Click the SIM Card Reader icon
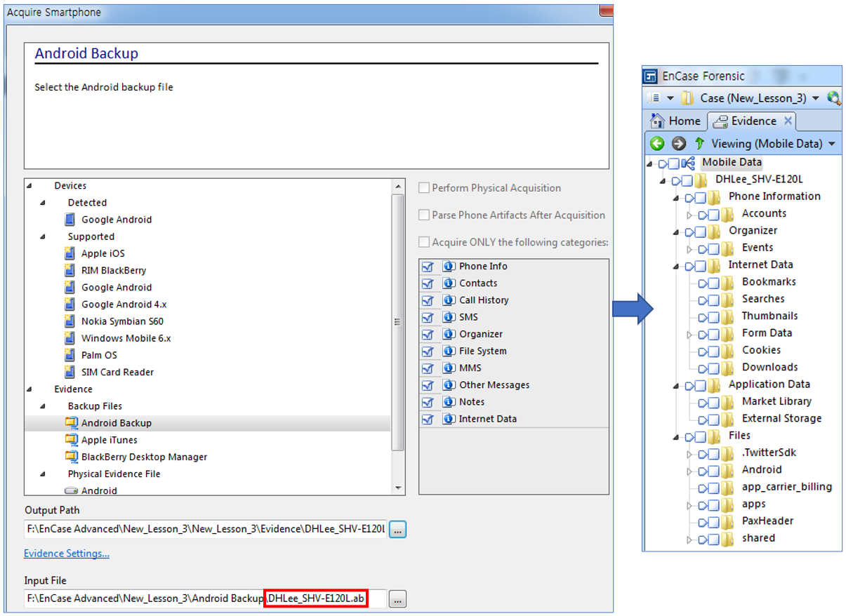 point(70,372)
